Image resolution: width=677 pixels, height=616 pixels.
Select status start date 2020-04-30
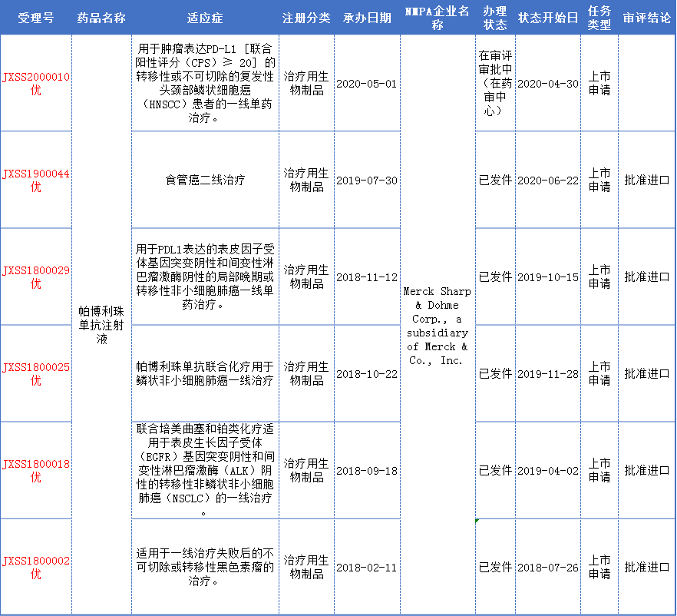point(548,84)
